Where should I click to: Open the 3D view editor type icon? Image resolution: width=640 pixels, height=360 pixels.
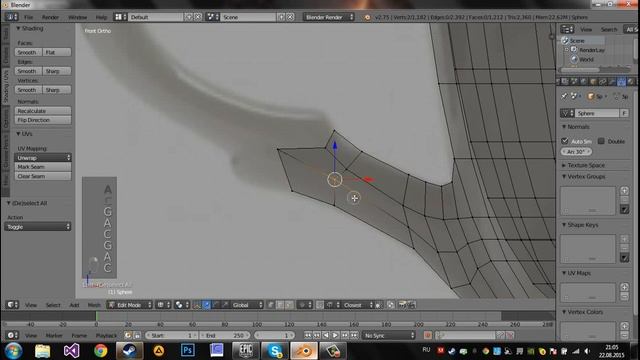[12, 304]
